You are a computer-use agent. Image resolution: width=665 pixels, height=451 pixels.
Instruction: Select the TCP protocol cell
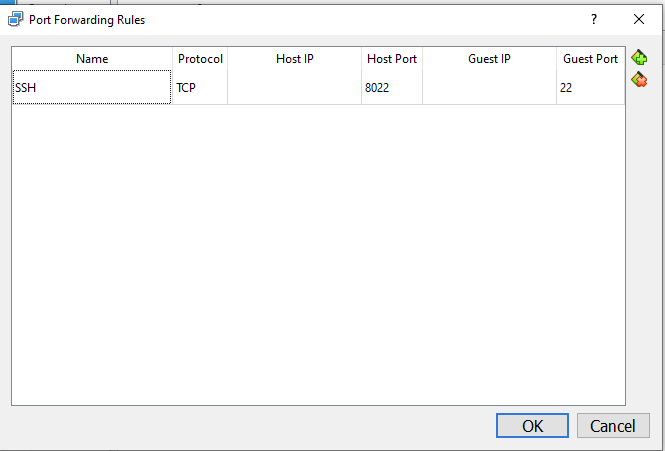tap(200, 87)
